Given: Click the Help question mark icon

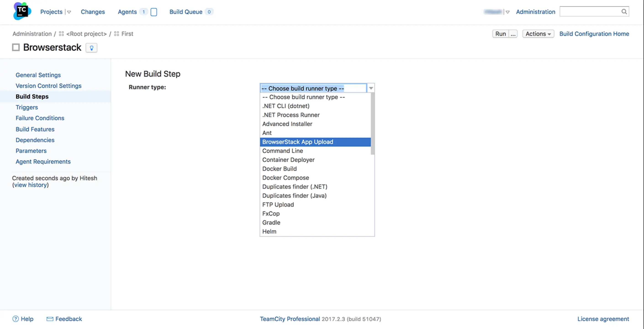Looking at the screenshot, I should pyautogui.click(x=16, y=319).
